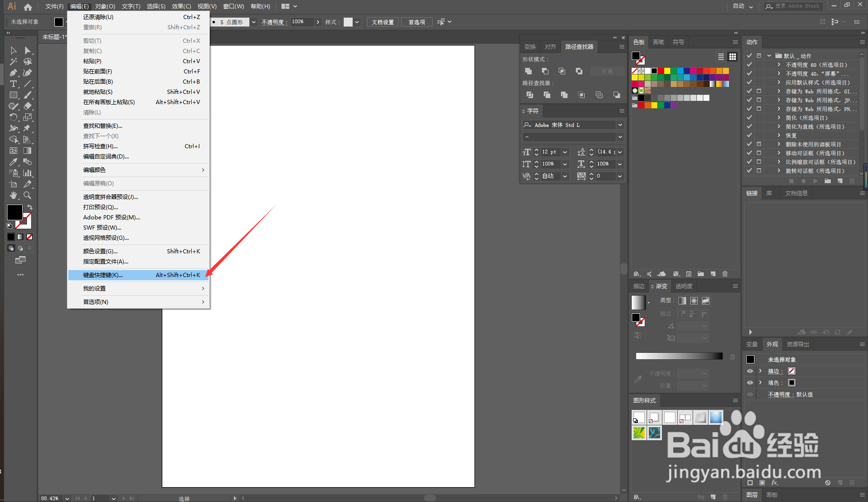The image size is (868, 502).
Task: Select the Column Graph tool
Action: [27, 173]
